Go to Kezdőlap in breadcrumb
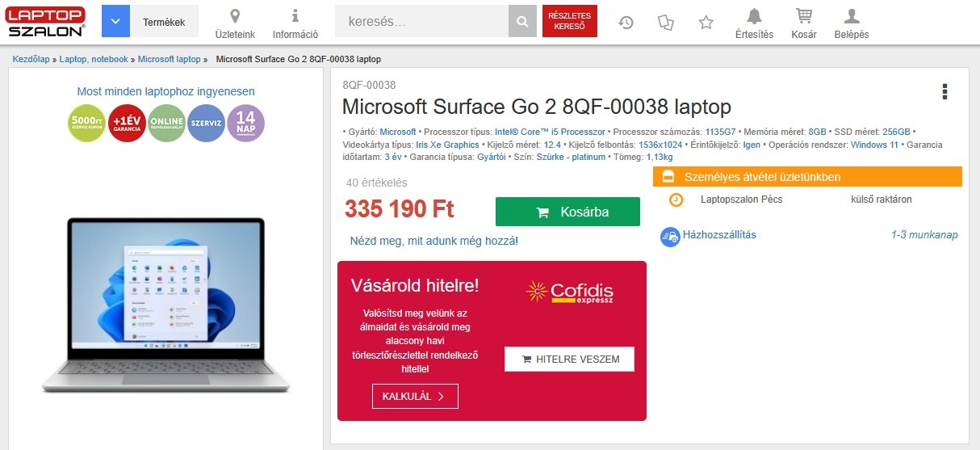 [35, 59]
